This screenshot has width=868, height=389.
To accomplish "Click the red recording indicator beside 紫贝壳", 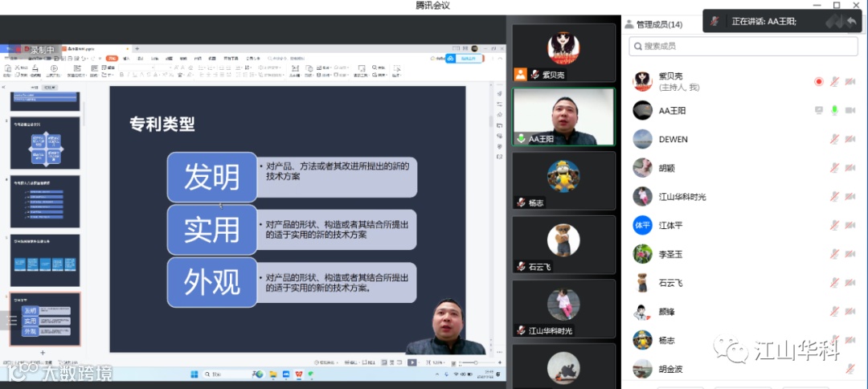I will point(819,81).
